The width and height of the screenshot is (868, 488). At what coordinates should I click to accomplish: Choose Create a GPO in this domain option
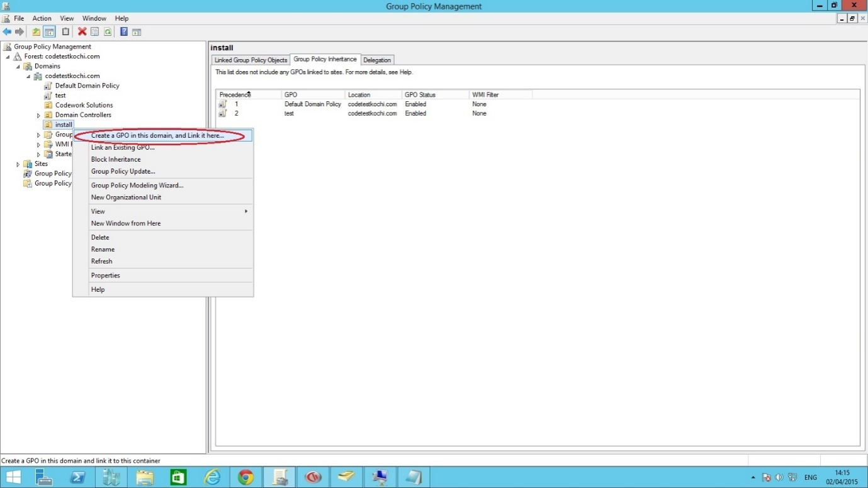[157, 135]
